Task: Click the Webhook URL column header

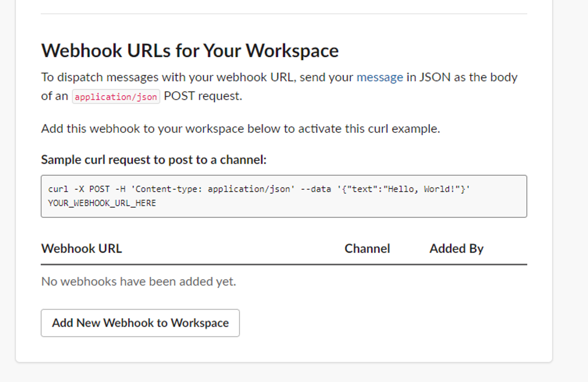Action: 81,249
